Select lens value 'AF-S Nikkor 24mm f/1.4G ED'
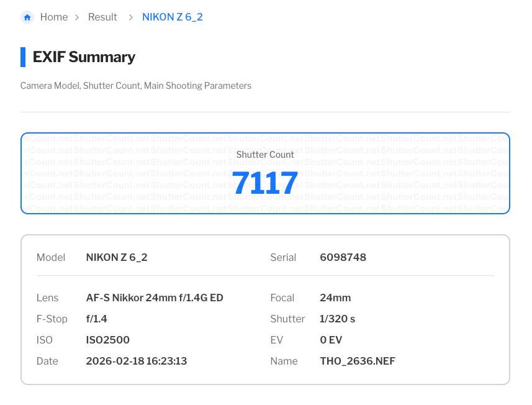This screenshot has height=405, width=532. pos(155,298)
